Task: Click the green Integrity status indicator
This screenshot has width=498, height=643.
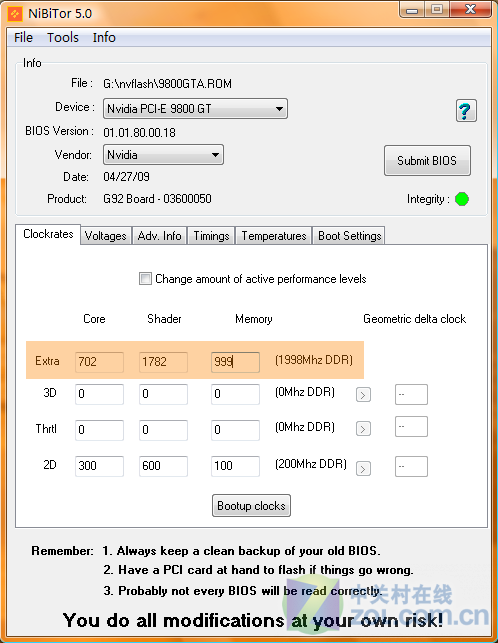Action: [462, 199]
